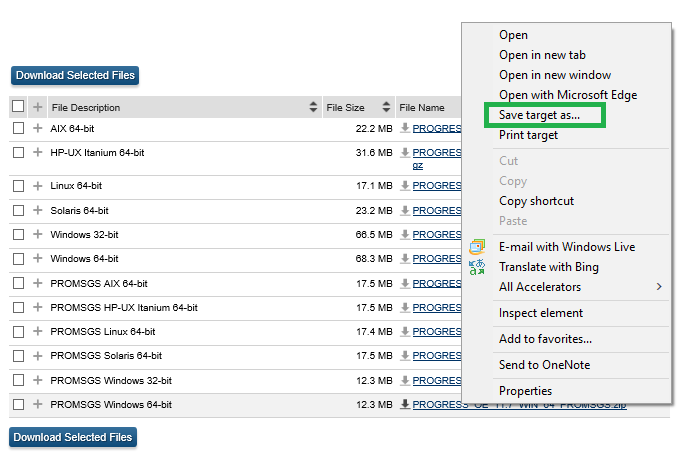Check the PROMSGS Windows 64-bit checkbox
687x455 pixels.
[x=18, y=404]
